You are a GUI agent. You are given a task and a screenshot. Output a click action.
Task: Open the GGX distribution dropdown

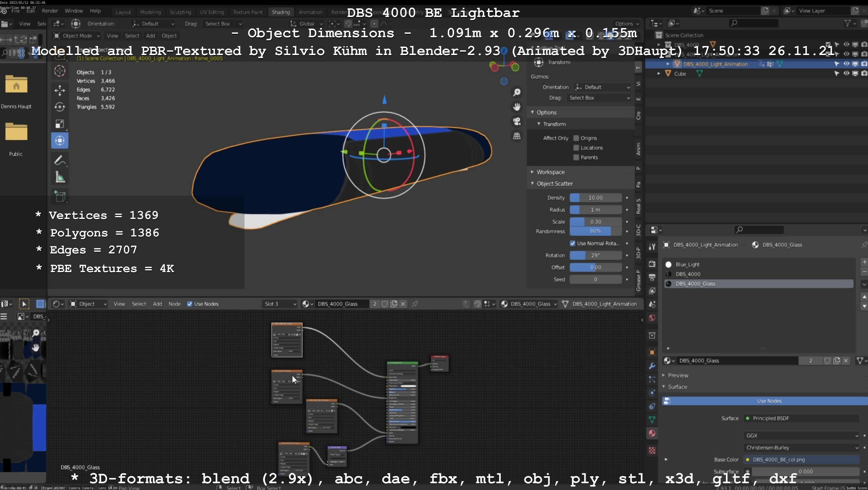click(x=801, y=435)
